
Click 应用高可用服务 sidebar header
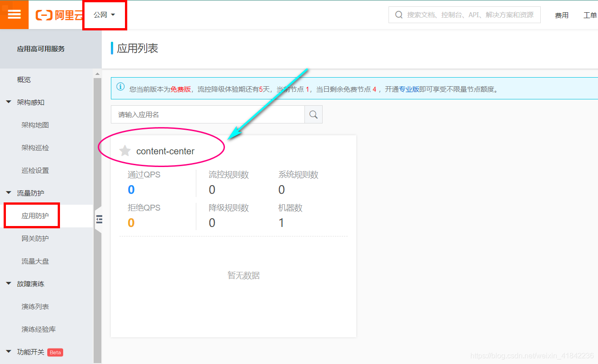(41, 49)
